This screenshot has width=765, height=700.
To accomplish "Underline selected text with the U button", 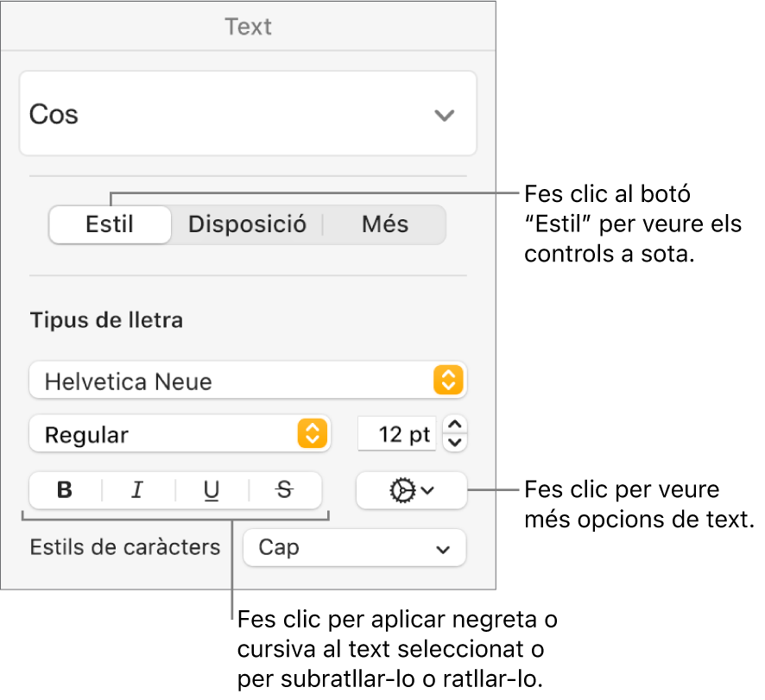I will (x=212, y=491).
